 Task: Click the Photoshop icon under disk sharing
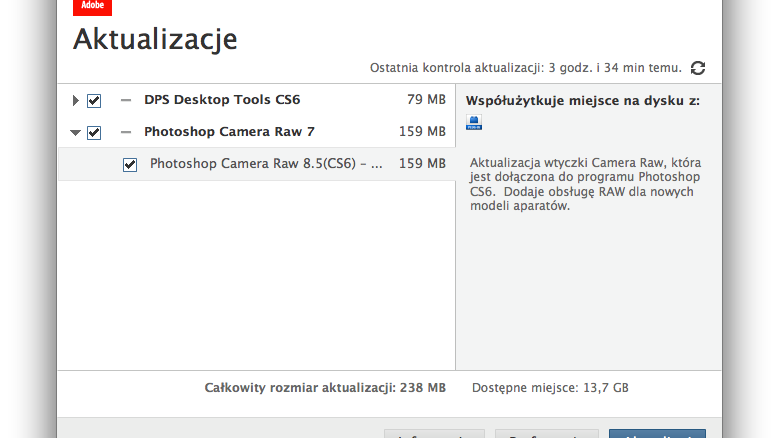pos(475,123)
